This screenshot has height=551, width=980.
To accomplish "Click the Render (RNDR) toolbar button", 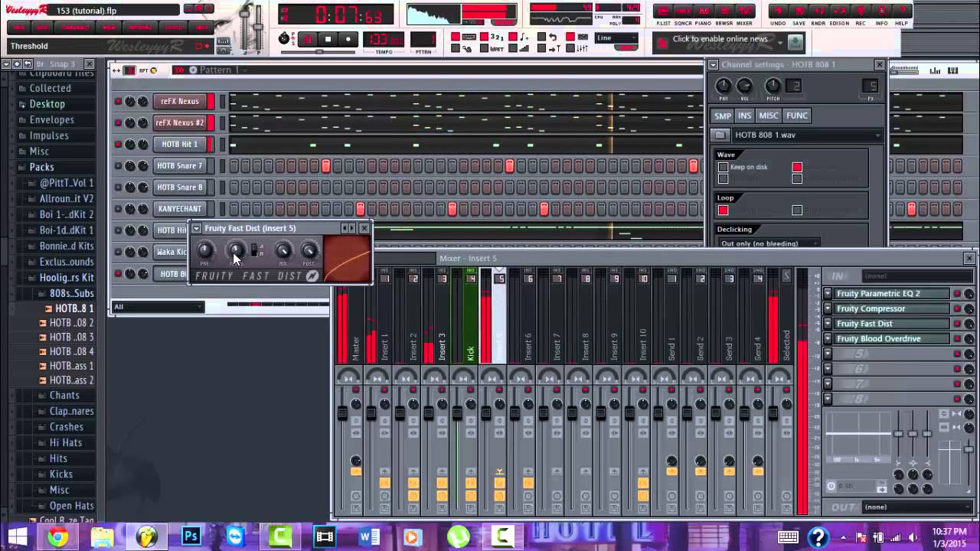I will (818, 11).
